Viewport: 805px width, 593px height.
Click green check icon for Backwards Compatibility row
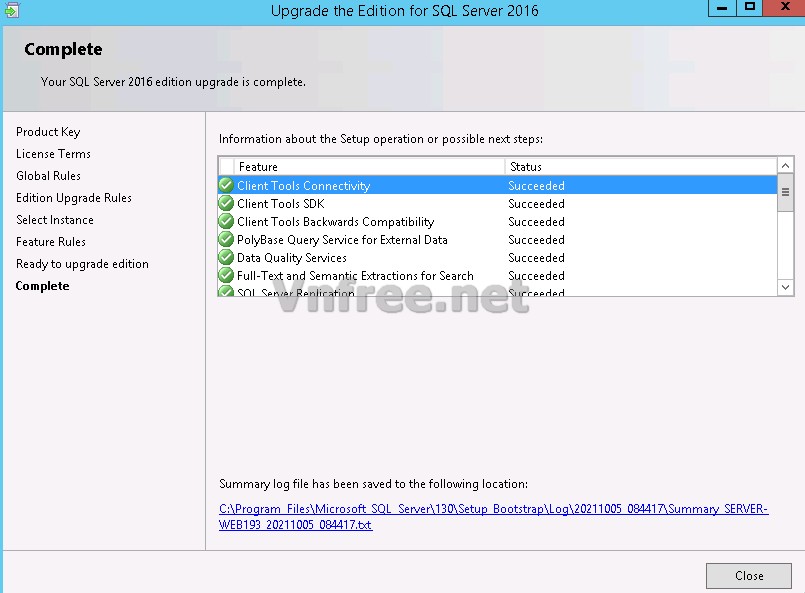[226, 221]
